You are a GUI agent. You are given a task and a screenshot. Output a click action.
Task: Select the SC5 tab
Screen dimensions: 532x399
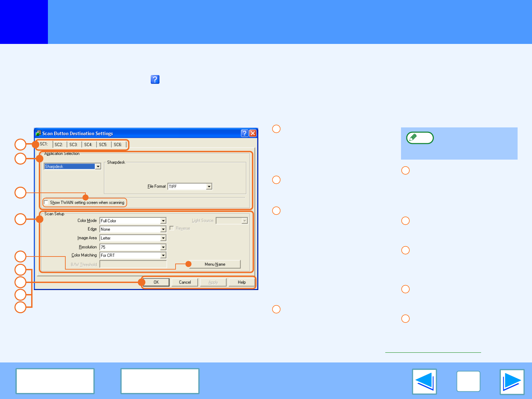coord(103,145)
